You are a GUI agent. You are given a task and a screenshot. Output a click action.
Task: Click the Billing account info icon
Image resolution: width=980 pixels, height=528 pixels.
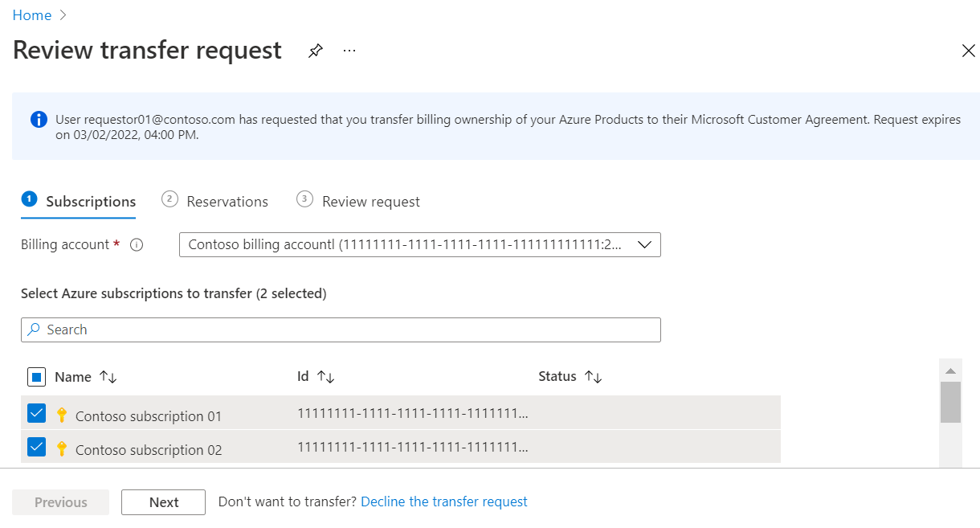[x=137, y=245]
